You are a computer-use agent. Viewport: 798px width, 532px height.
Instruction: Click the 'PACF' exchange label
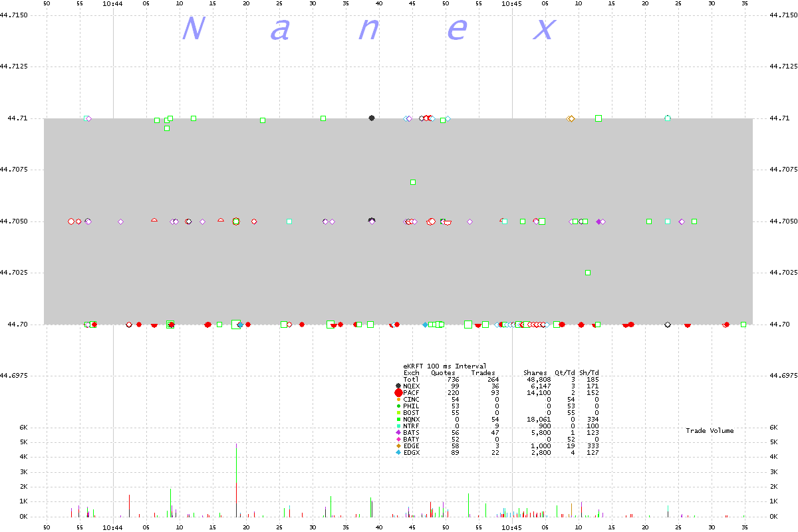[x=412, y=392]
